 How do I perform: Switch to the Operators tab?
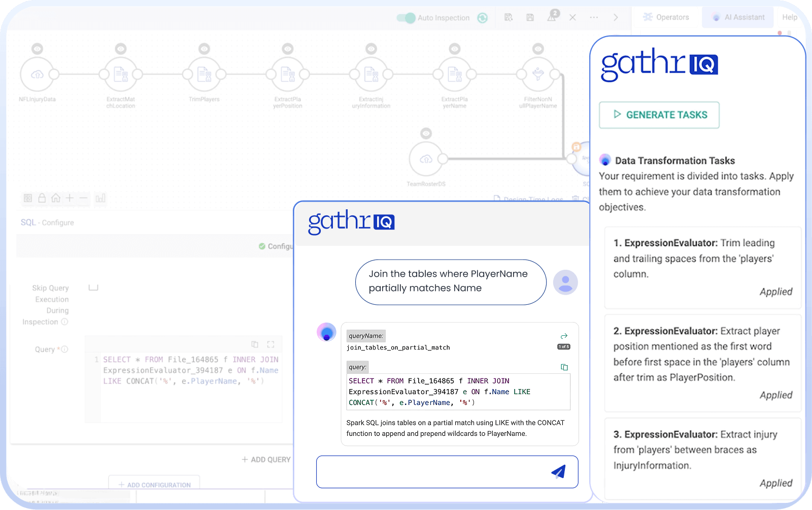pos(666,17)
